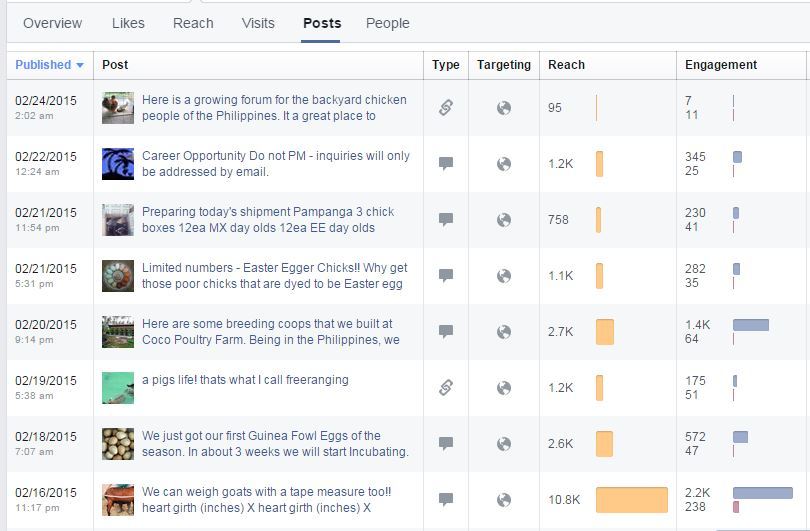Image resolution: width=810 pixels, height=531 pixels.
Task: Switch to the Overview tab
Action: coord(53,23)
